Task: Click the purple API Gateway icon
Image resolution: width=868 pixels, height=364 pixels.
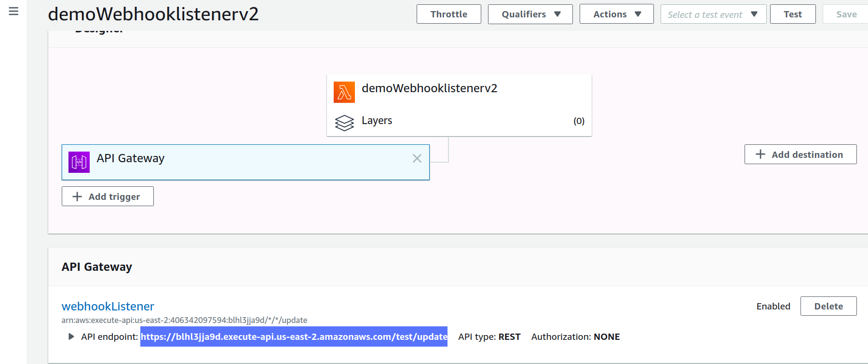Action: click(x=79, y=162)
